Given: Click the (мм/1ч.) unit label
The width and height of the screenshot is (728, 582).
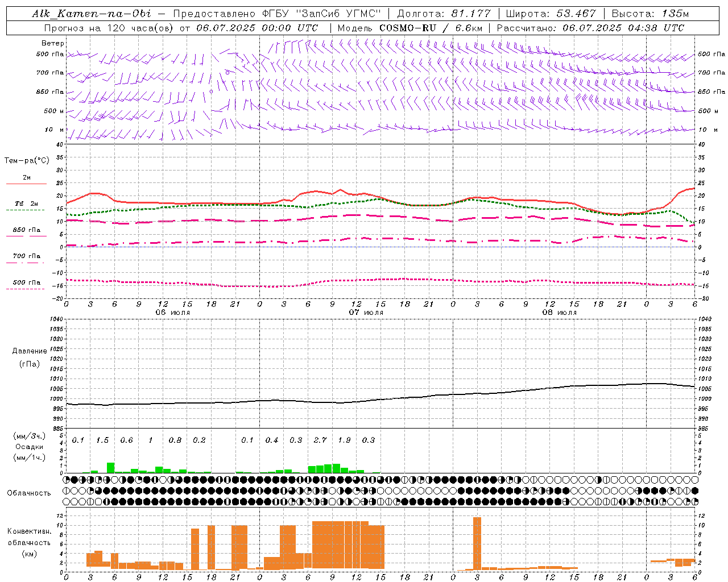Looking at the screenshot, I should point(29,458).
